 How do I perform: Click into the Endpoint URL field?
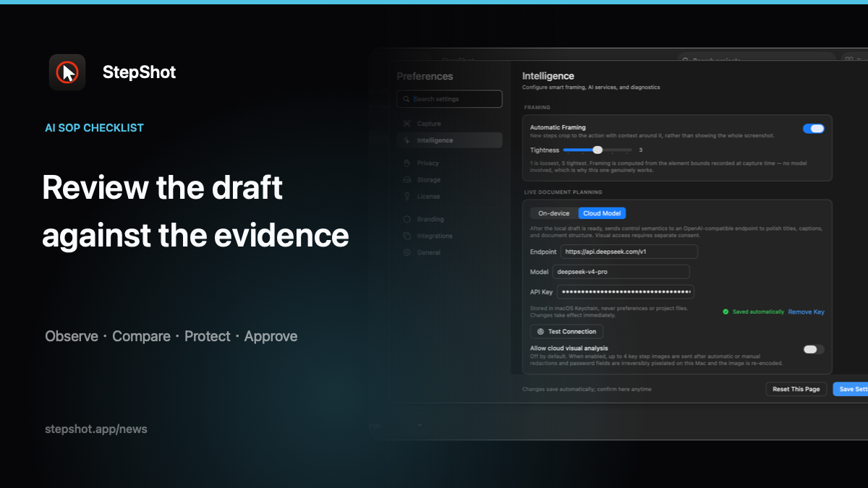(x=629, y=252)
